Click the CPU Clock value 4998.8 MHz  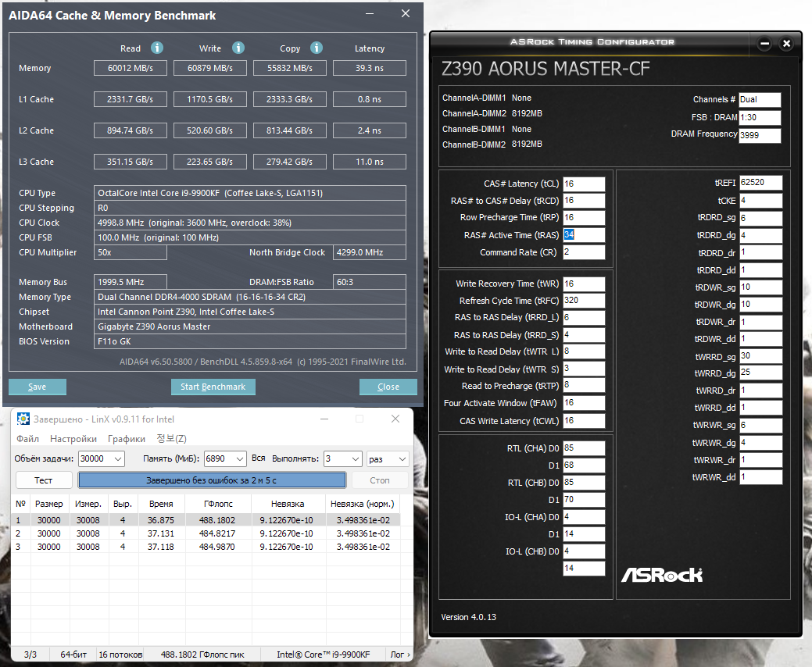[x=249, y=223]
